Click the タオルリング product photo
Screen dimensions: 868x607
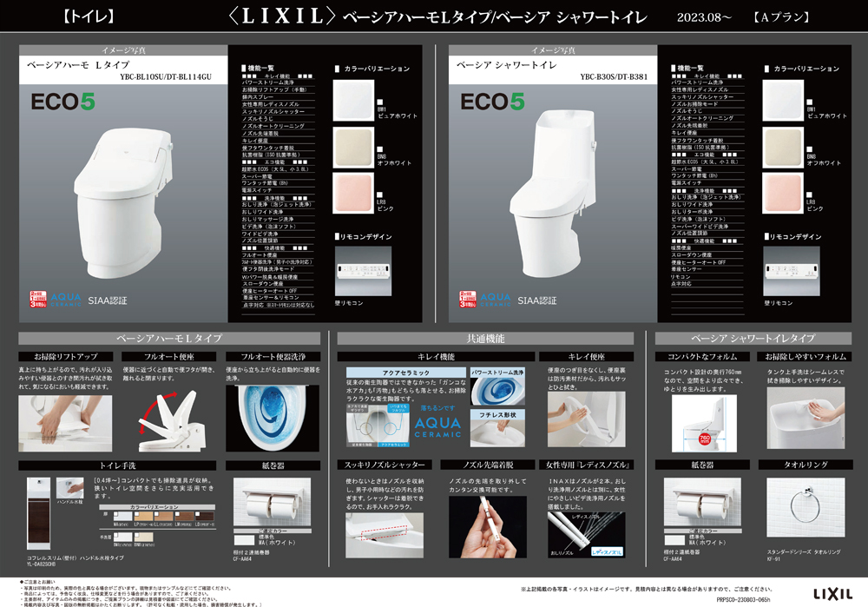coord(806,507)
